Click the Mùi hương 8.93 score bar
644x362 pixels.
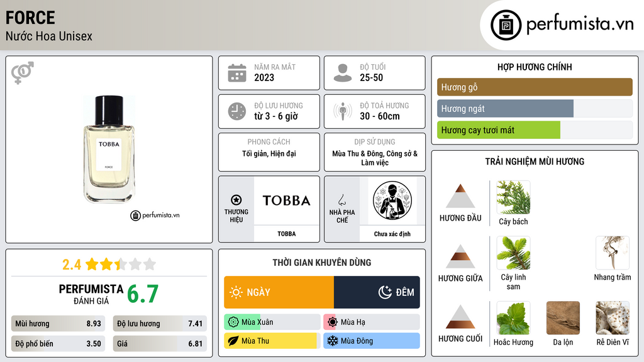point(58,324)
